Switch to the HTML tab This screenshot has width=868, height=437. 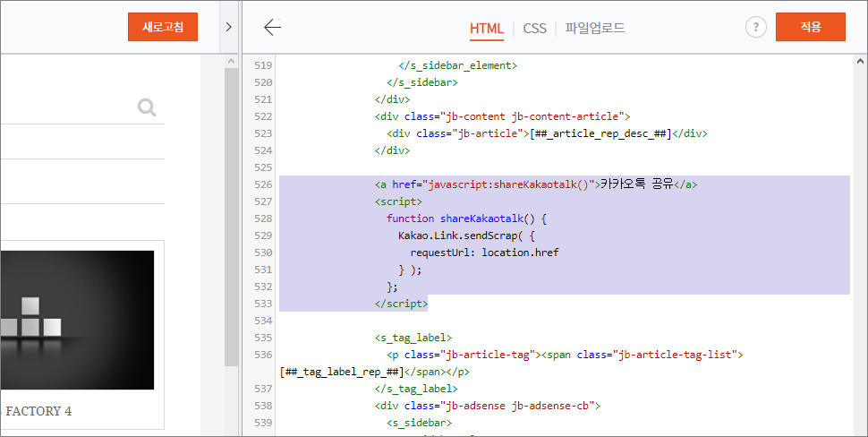(487, 29)
